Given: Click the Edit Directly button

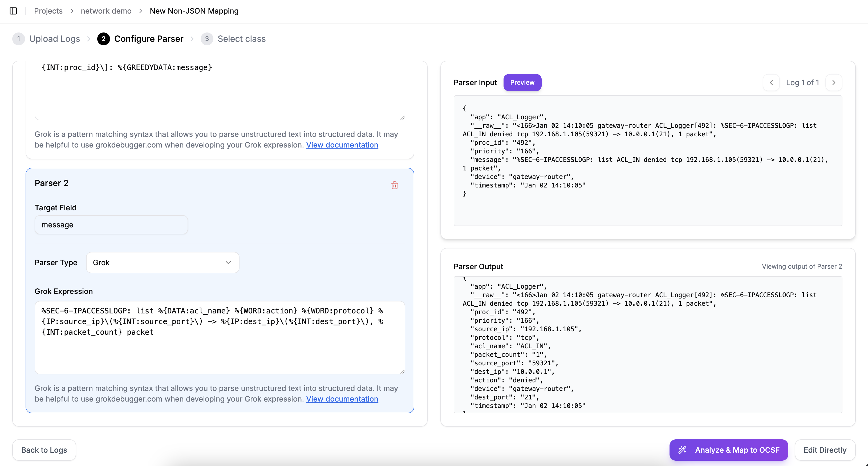Looking at the screenshot, I should click(825, 450).
